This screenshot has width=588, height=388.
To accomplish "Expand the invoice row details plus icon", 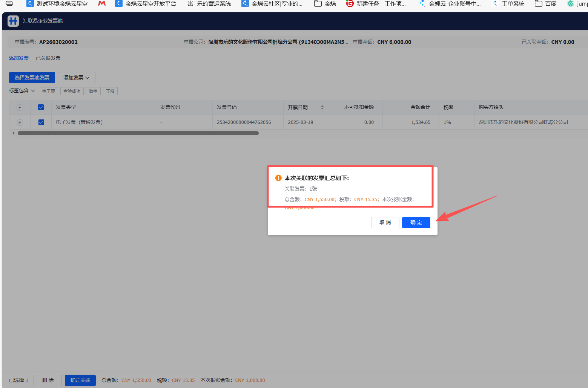I will (20, 122).
